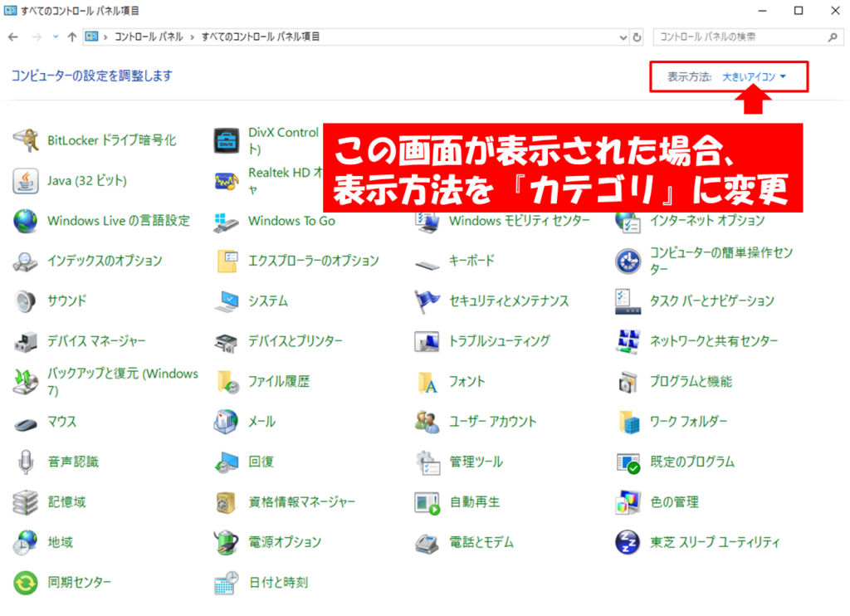This screenshot has height=616, width=850.
Task: Go up one level with up arrow
Action: pyautogui.click(x=71, y=37)
